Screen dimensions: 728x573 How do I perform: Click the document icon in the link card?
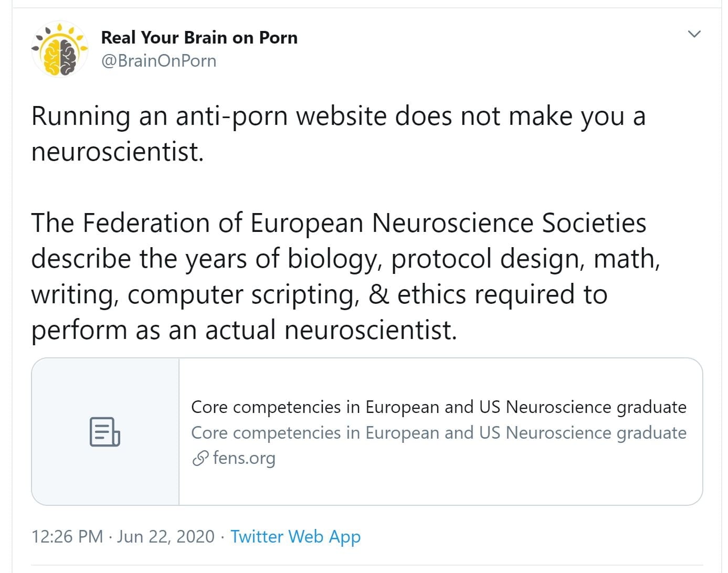(104, 432)
